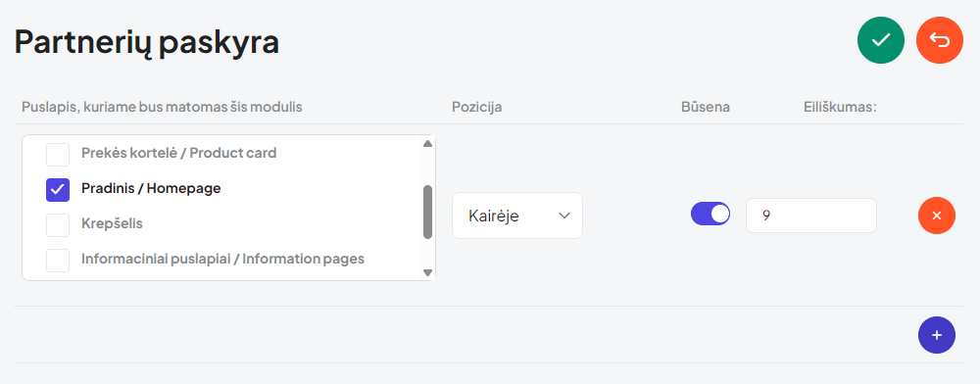Image resolution: width=980 pixels, height=384 pixels.
Task: Click the Informaciniai puslapiai / Information pages label
Action: [222, 259]
